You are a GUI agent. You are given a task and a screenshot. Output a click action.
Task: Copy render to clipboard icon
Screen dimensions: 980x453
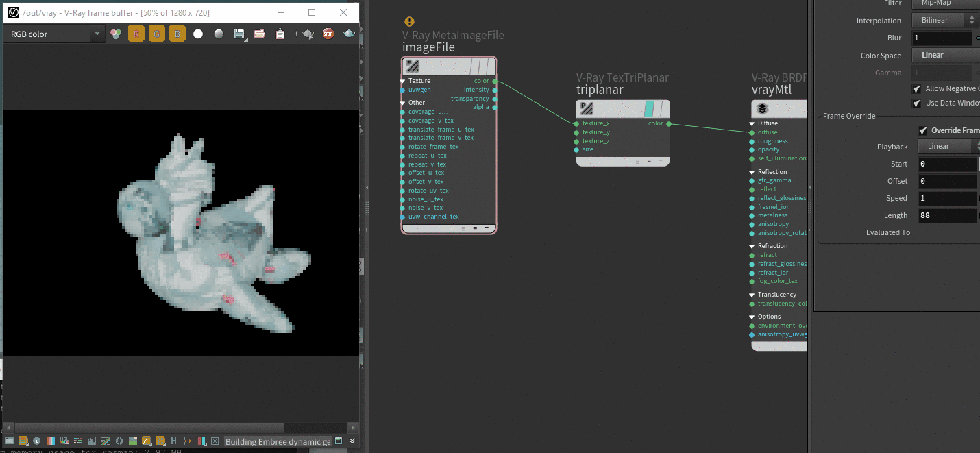[x=280, y=34]
